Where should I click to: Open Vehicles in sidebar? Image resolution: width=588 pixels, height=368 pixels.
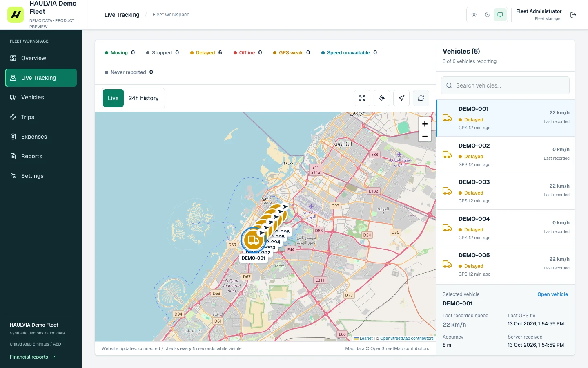pyautogui.click(x=41, y=97)
